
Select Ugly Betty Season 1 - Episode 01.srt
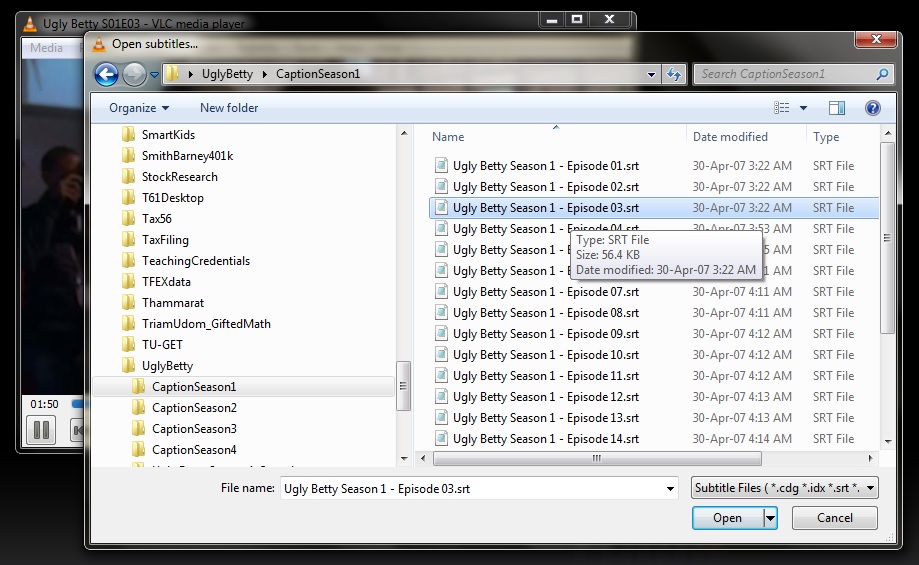(546, 166)
